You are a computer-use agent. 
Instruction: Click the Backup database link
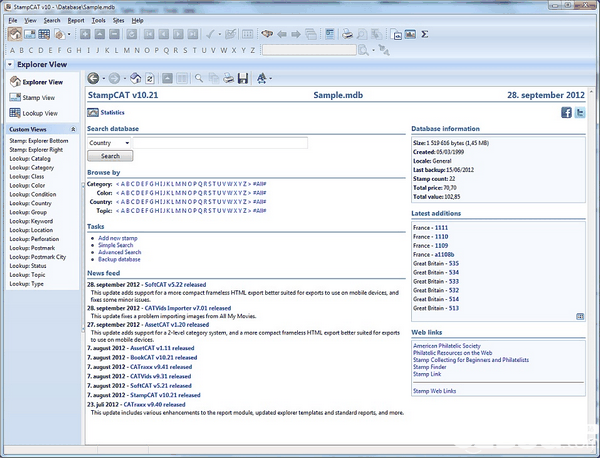pyautogui.click(x=119, y=259)
